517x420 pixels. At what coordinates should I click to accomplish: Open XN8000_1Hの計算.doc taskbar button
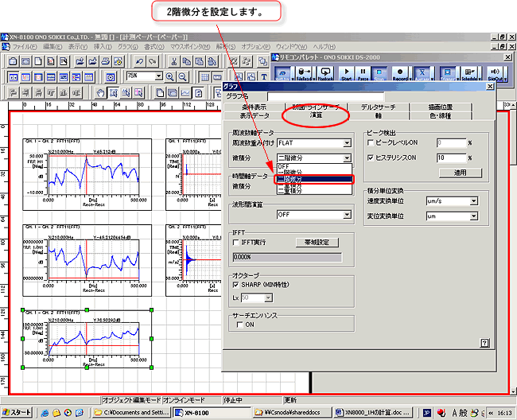[x=374, y=412]
